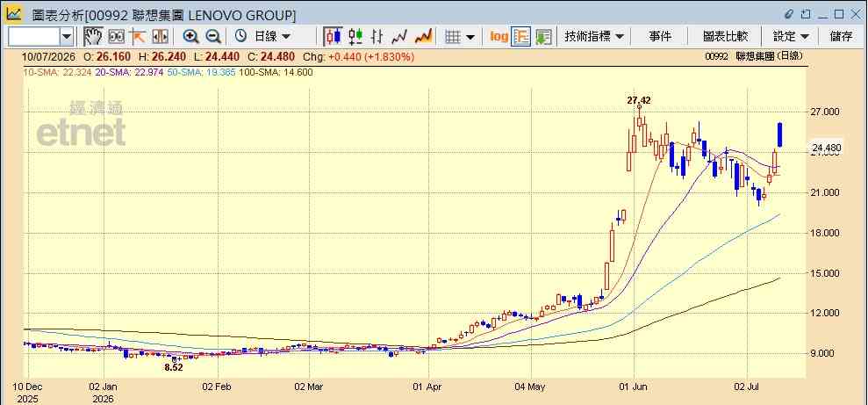Click the binoculars view icon
This screenshot has height=405, width=868.
click(116, 37)
